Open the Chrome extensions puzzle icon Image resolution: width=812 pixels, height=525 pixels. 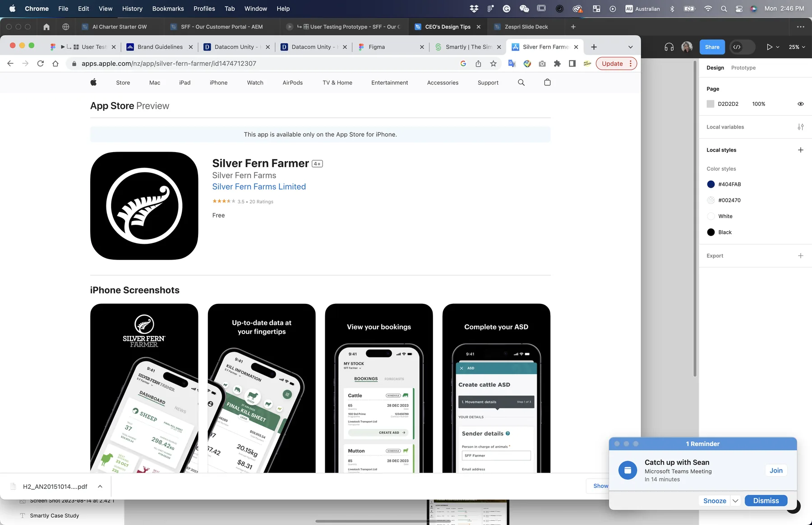(557, 64)
